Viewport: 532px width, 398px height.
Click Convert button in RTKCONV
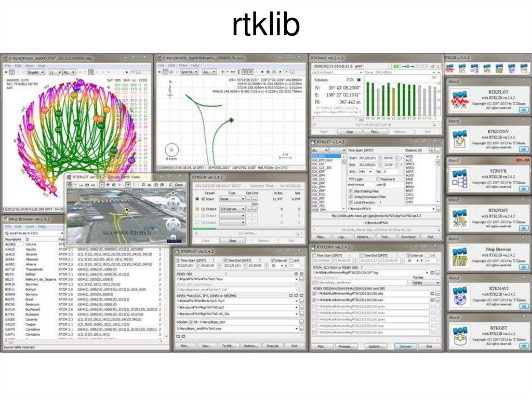tap(405, 346)
